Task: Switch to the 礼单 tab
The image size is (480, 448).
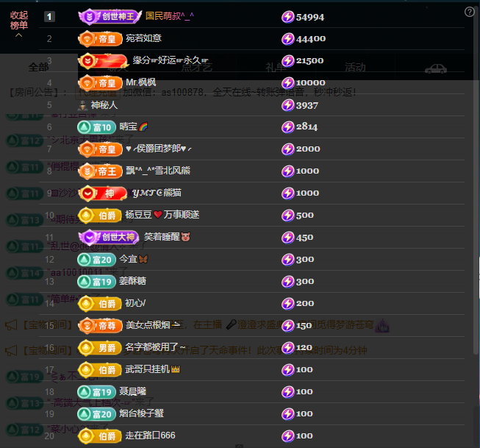Action: click(x=276, y=67)
